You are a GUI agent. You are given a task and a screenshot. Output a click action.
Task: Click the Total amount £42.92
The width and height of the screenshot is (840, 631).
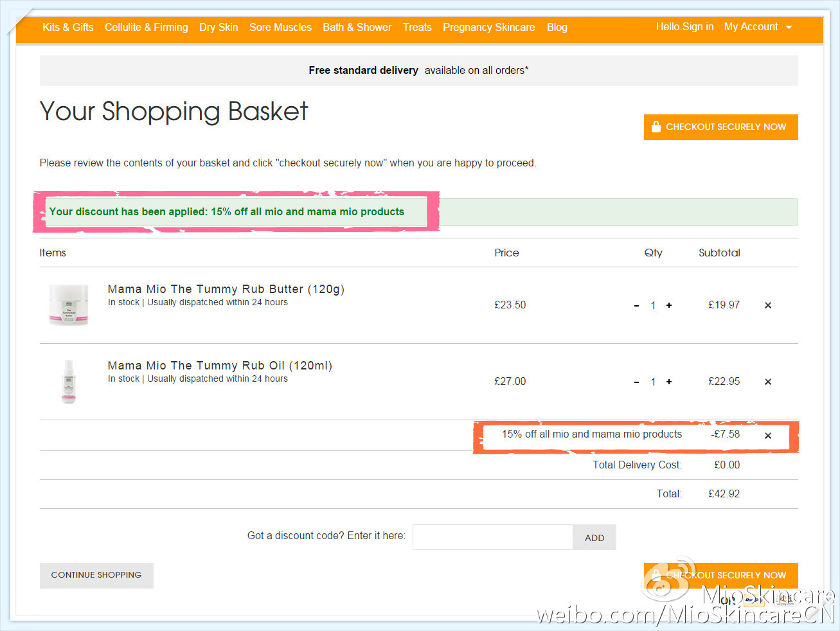pos(724,493)
